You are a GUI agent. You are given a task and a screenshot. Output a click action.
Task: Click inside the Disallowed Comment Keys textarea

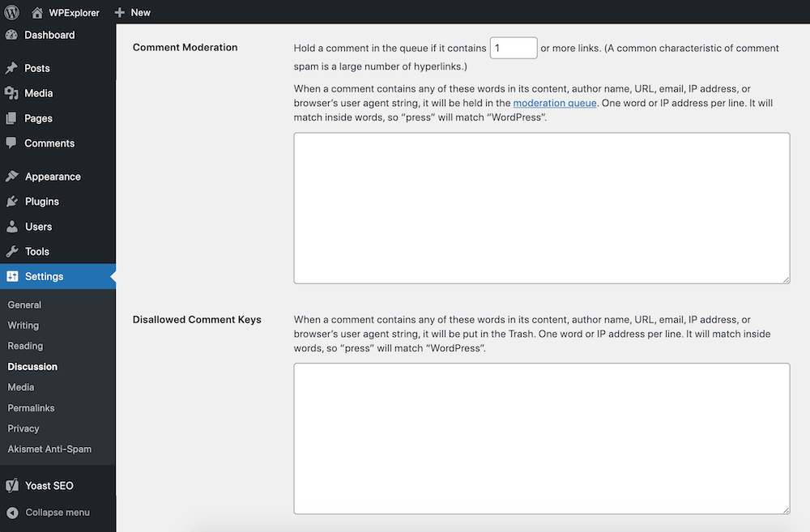(541, 437)
